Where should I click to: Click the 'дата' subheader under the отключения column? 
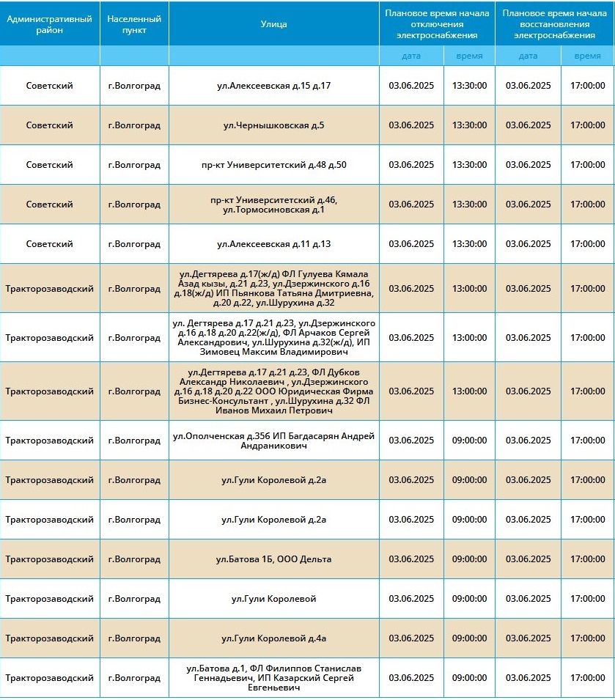pos(411,56)
